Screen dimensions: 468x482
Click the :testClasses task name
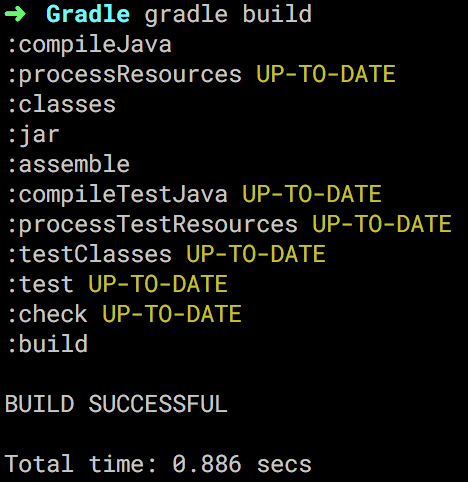[89, 254]
